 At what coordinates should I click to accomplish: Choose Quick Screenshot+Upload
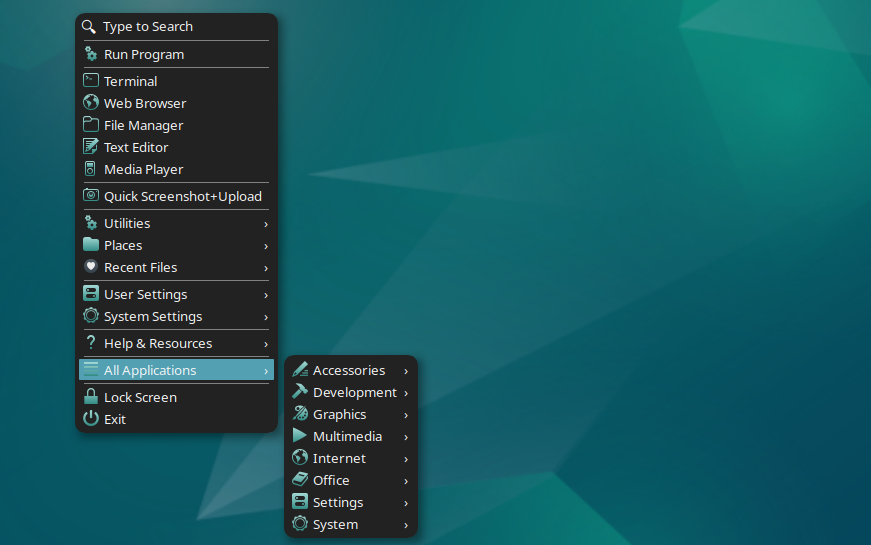click(x=176, y=196)
